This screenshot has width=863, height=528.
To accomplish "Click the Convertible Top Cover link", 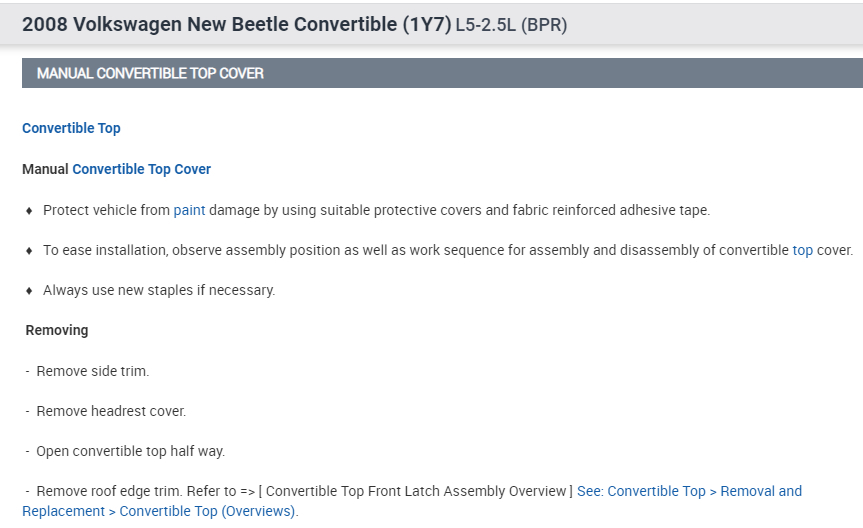I will (141, 169).
